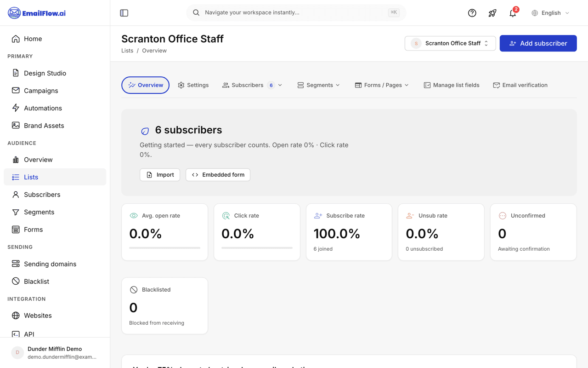Click the Awaiting confirmation text
This screenshot has width=588, height=368.
(x=524, y=249)
